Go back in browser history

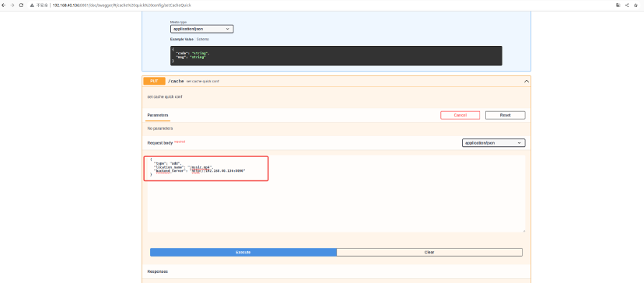click(x=4, y=5)
